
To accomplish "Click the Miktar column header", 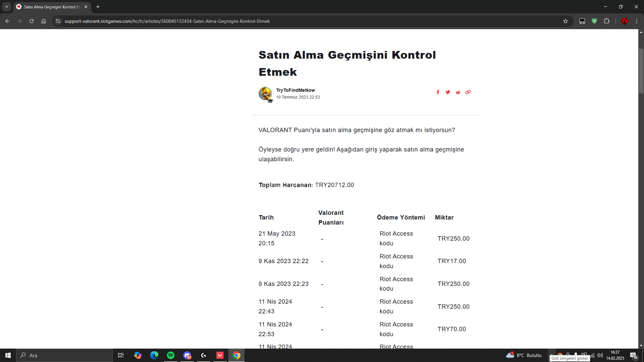I will (x=444, y=218).
